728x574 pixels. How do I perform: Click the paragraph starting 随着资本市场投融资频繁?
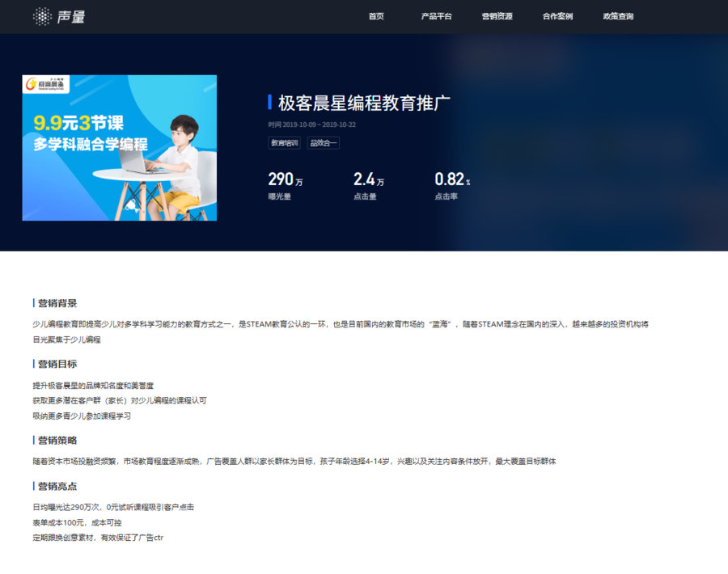[294, 462]
